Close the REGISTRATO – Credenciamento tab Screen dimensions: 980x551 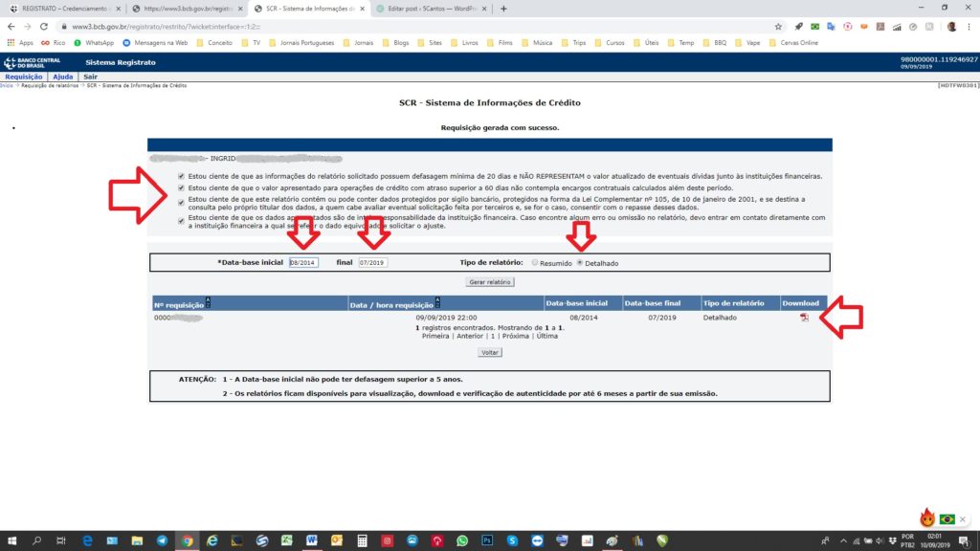118,9
